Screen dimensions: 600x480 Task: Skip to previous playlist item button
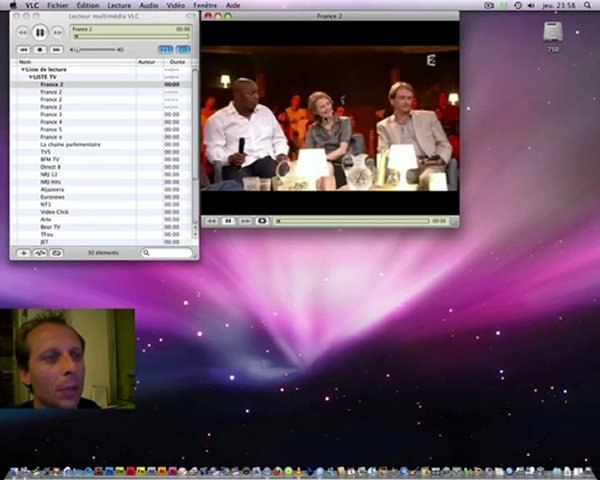point(23,50)
